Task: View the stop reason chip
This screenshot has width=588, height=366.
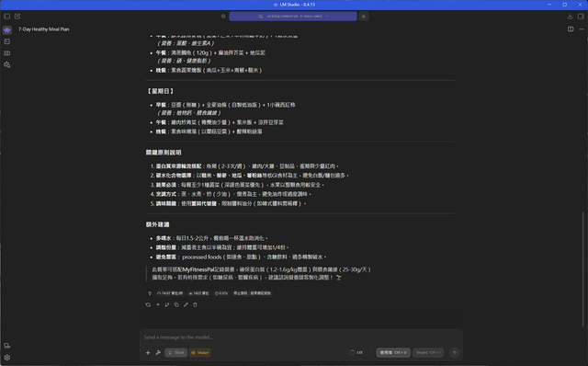Action: pyautogui.click(x=252, y=293)
